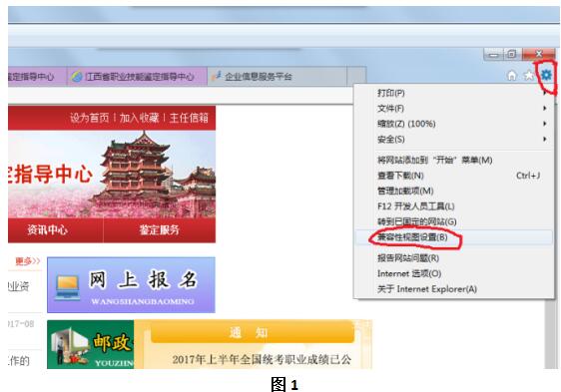The width and height of the screenshot is (561, 392).
Task: Expand the 文件(F) submenu arrow
Action: [545, 108]
